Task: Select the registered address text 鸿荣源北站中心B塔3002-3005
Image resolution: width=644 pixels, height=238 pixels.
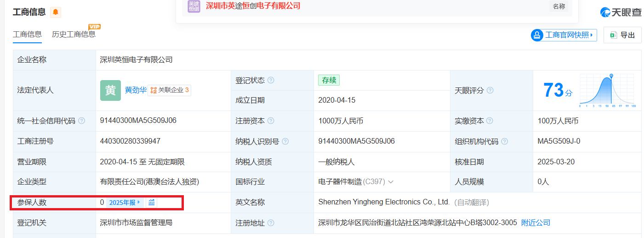Action: [x=465, y=223]
